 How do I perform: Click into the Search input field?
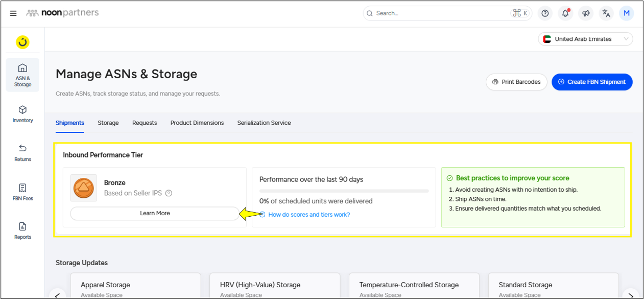click(439, 13)
